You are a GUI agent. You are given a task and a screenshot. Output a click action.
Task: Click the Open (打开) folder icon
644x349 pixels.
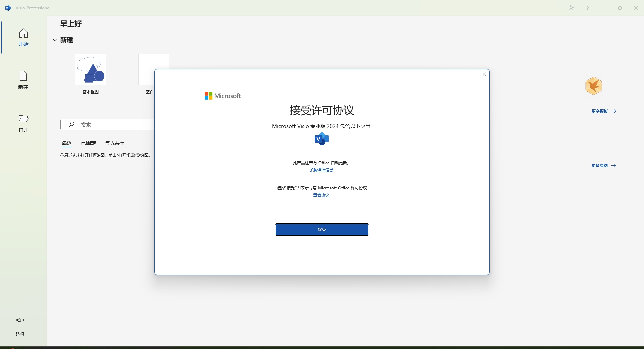click(x=23, y=119)
